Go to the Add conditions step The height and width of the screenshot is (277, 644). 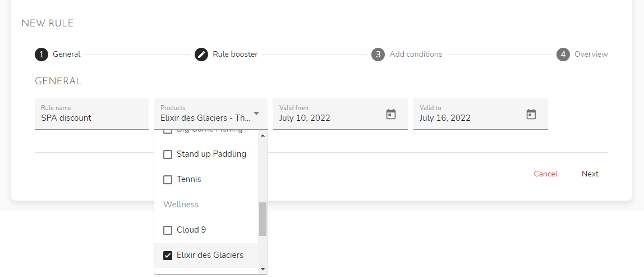point(416,55)
